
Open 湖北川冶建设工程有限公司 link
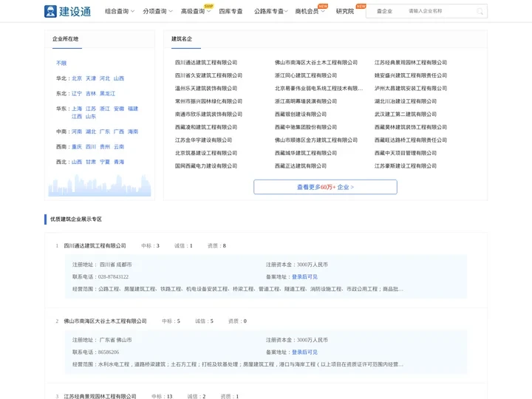(406, 101)
